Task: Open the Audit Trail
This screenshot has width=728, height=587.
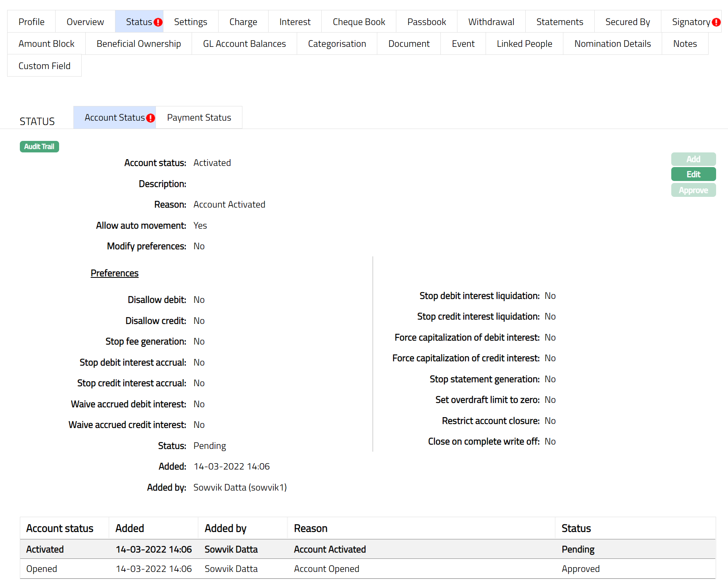Action: 39,146
